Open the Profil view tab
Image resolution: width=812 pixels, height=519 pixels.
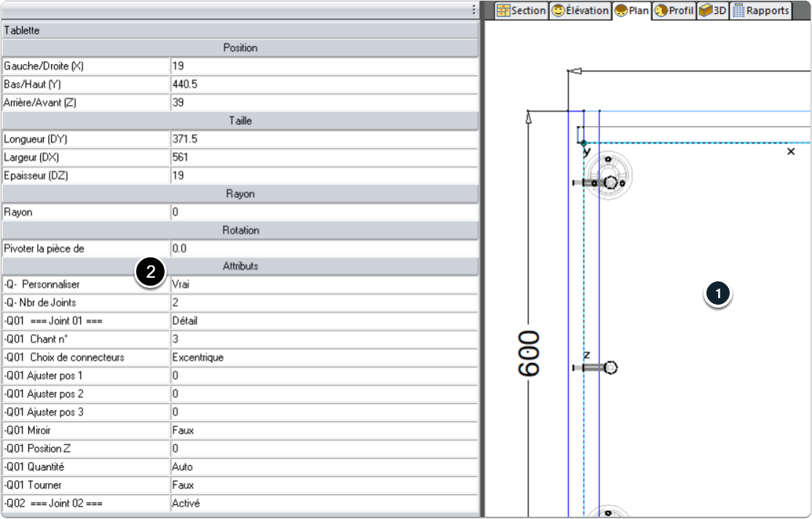click(674, 10)
